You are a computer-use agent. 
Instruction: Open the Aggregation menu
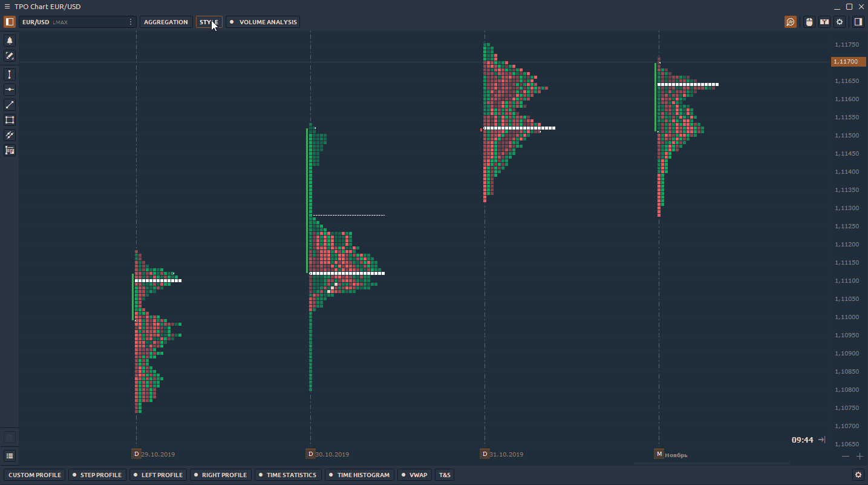tap(166, 22)
